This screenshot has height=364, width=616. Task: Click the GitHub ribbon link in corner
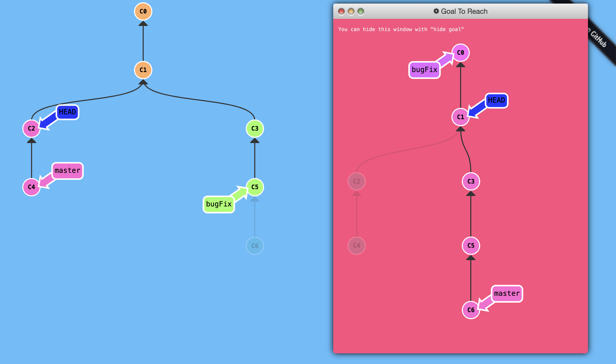coord(599,39)
